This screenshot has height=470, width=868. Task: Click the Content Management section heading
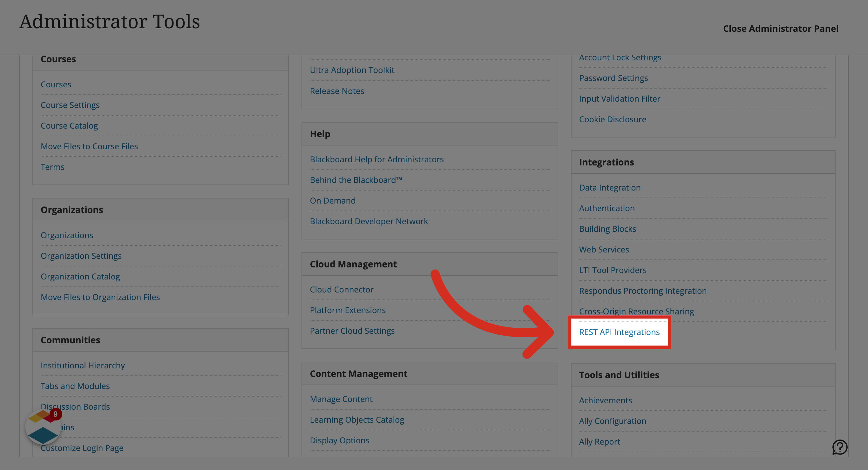(358, 374)
